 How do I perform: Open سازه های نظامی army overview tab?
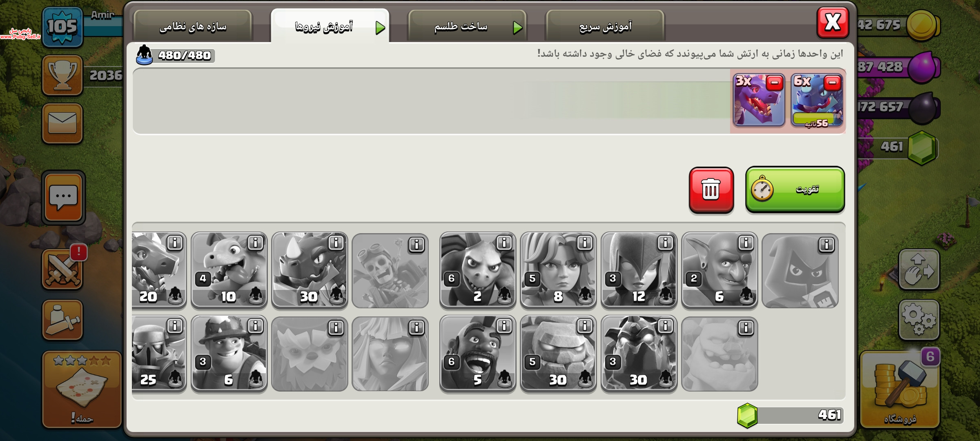tap(193, 27)
